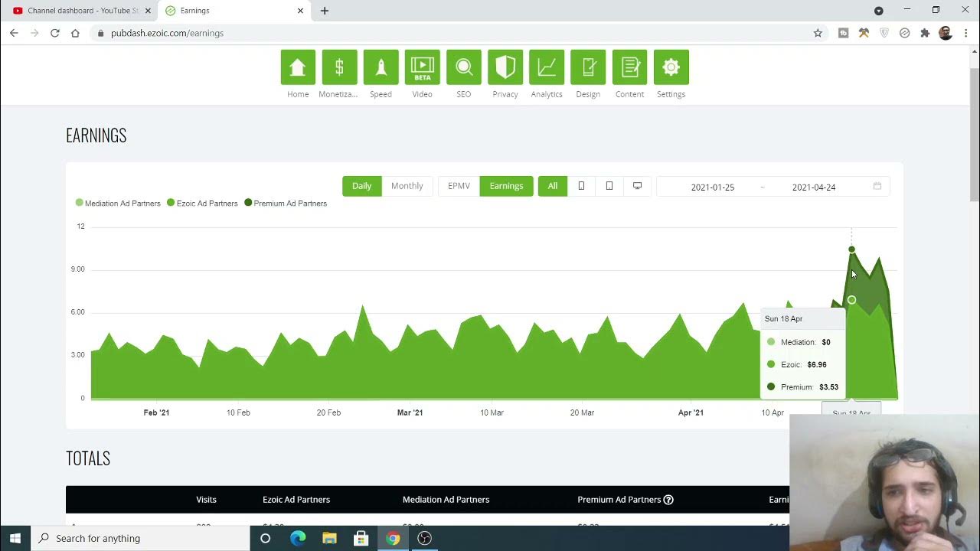Click the Daily view button
Screen dimensions: 980x551
coord(361,186)
